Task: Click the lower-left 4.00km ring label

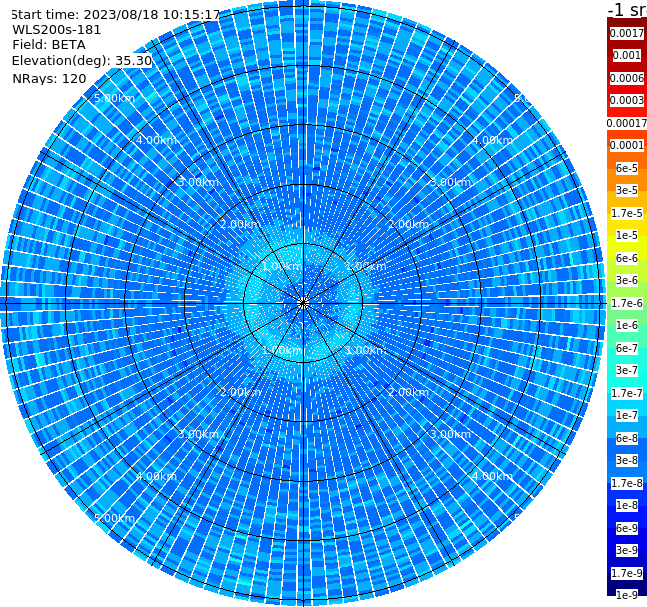Action: [156, 476]
